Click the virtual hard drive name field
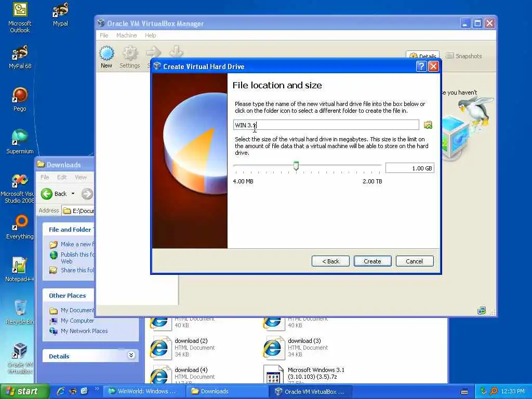 [326, 125]
